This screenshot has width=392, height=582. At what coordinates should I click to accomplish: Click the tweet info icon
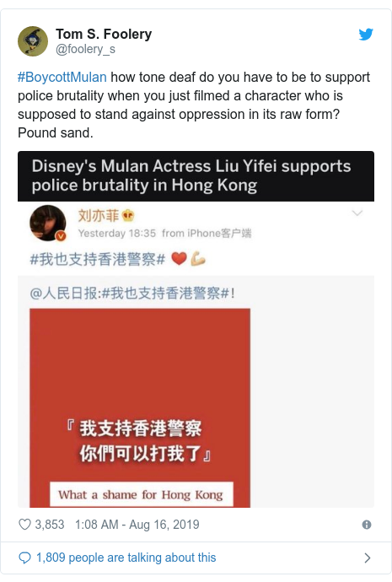[367, 525]
